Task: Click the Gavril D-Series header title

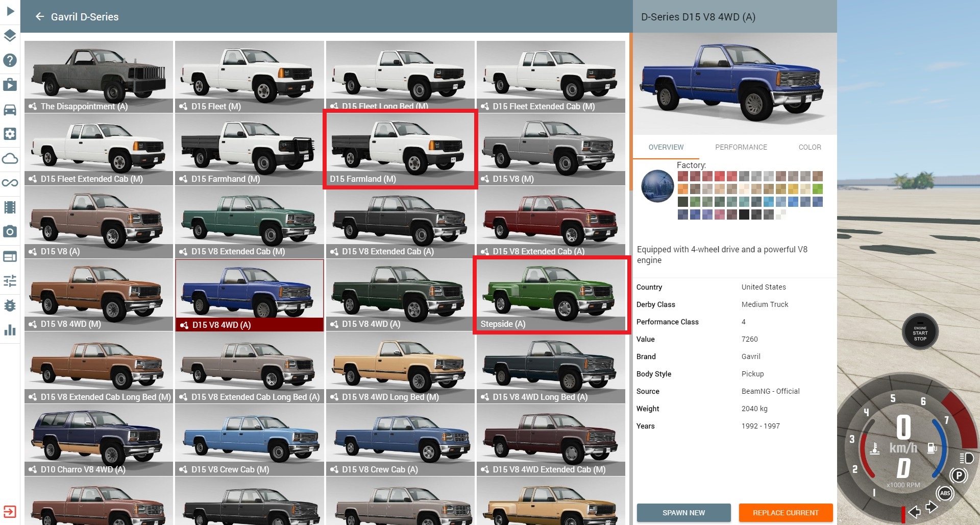Action: 85,17
